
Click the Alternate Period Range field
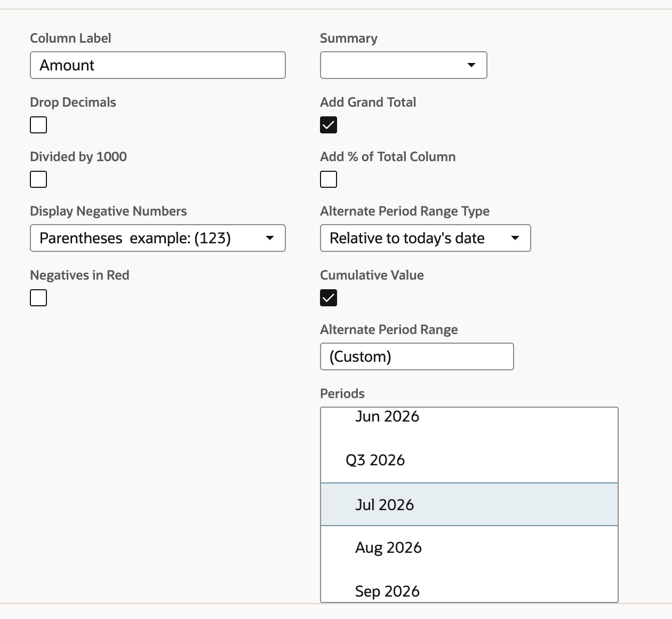[x=417, y=356]
